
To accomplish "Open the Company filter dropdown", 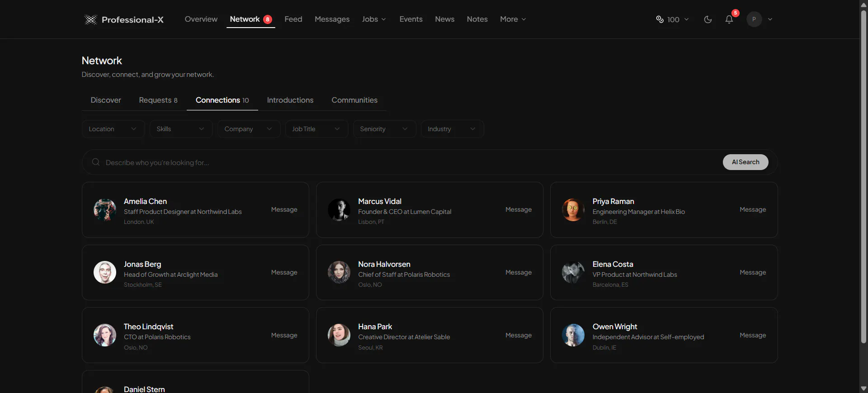I will click(x=249, y=129).
